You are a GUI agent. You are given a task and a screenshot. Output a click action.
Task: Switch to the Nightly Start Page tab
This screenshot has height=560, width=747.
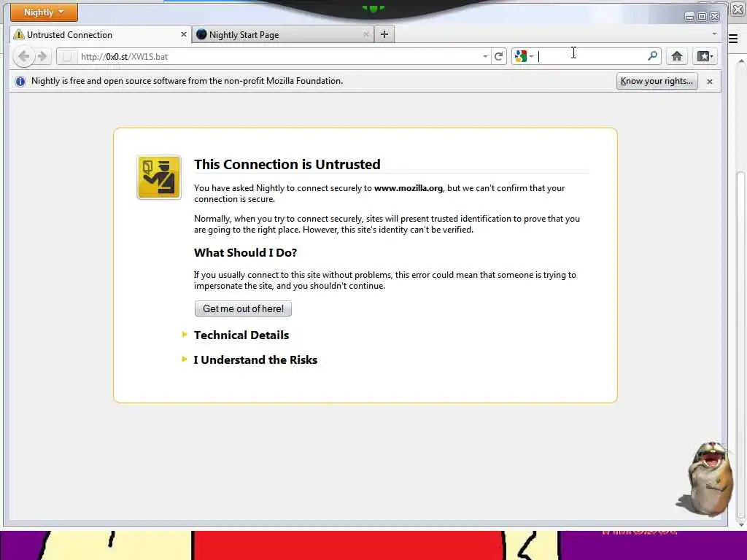click(x=284, y=35)
